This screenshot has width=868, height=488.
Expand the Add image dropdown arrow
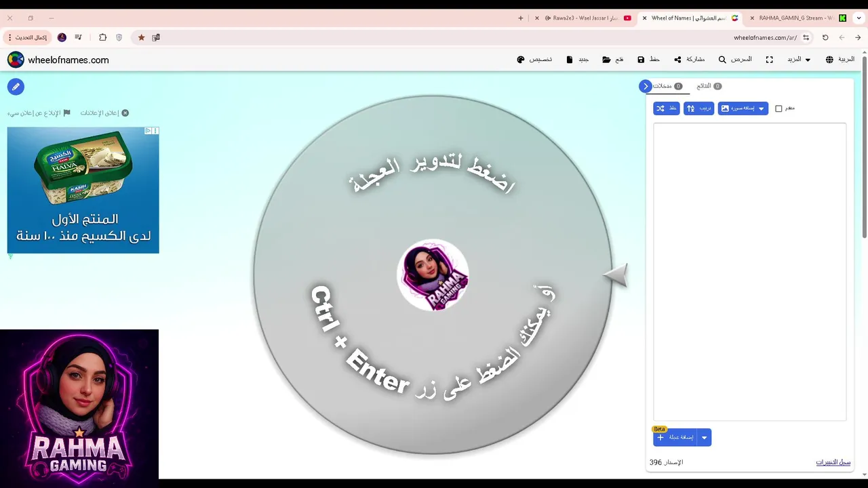762,108
